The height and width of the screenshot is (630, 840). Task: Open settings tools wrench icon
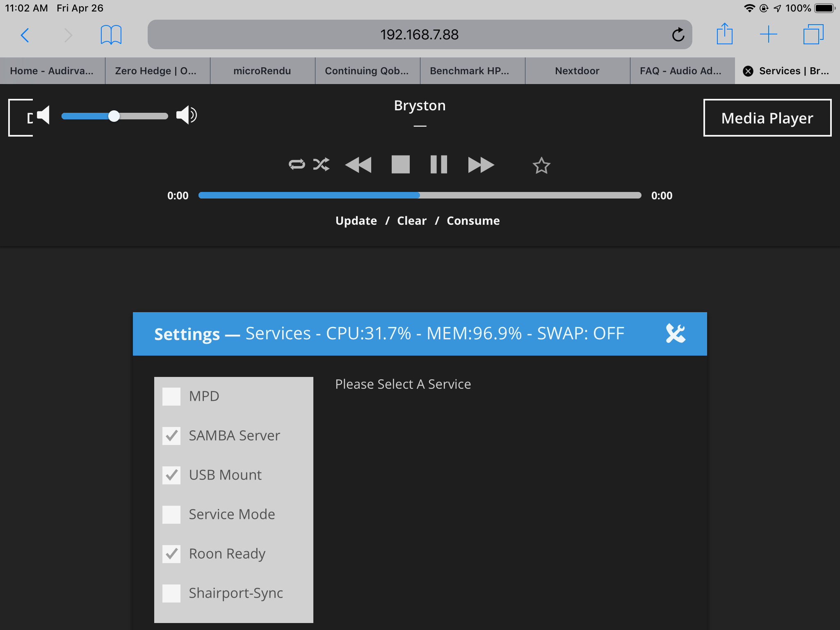(676, 333)
